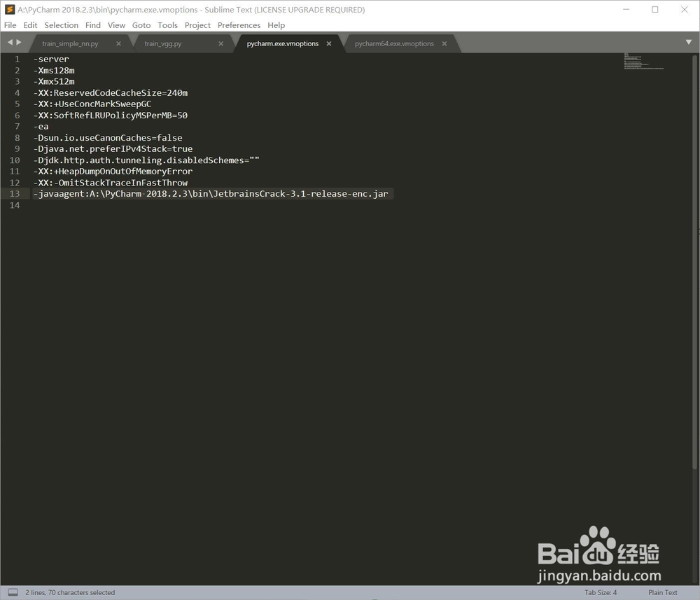700x600 pixels.
Task: Close the pycharm64.exe.vmoptions tab
Action: [444, 43]
